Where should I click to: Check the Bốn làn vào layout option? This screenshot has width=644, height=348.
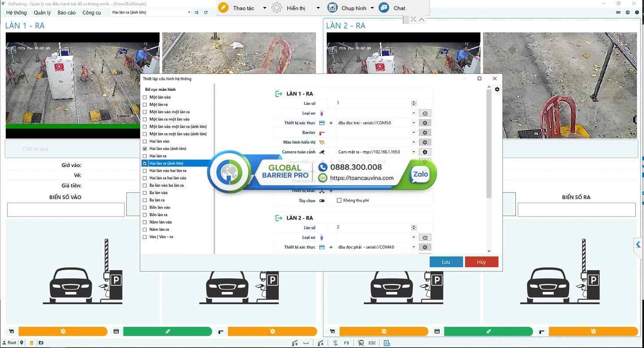click(145, 207)
